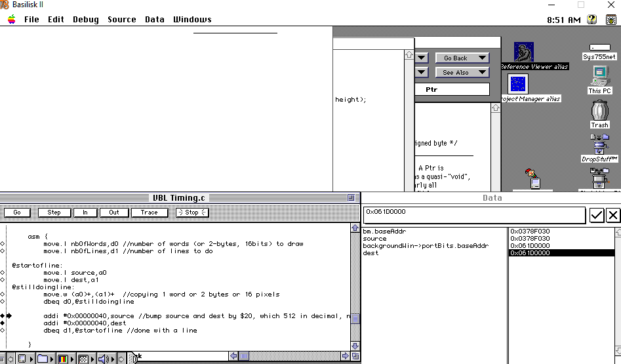The height and width of the screenshot is (364, 621).
Task: Click the checkerboard resolution Control Strip icon
Action: (x=83, y=359)
